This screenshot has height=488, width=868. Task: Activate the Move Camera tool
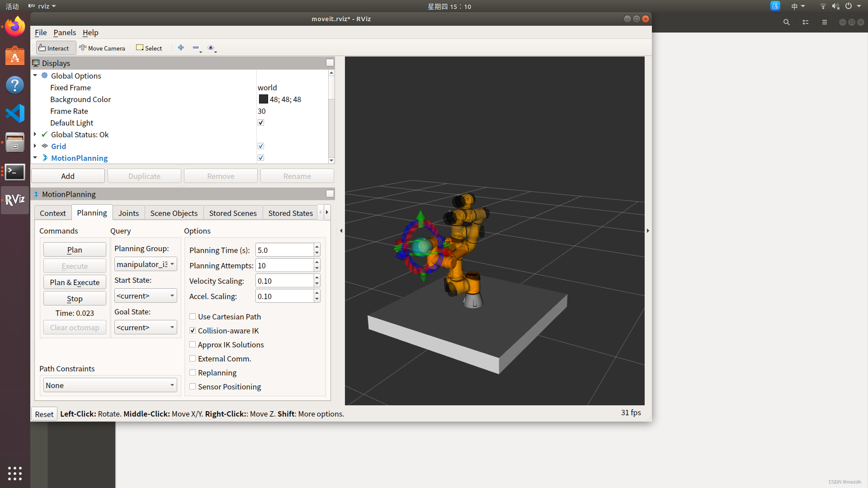102,48
